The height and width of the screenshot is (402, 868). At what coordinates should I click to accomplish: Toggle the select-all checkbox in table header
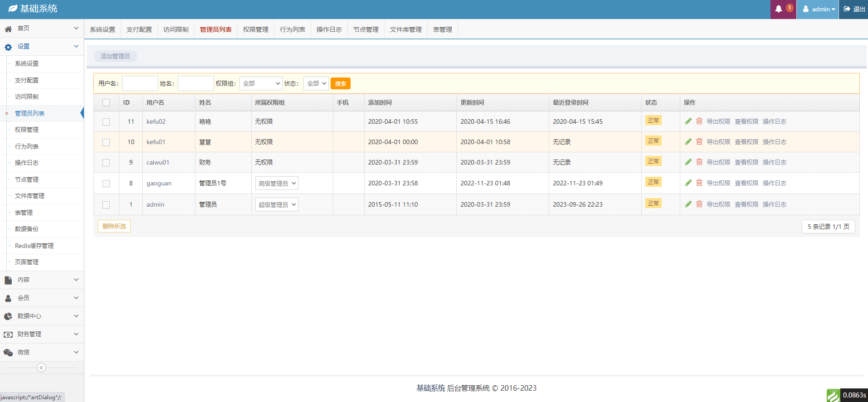click(x=106, y=102)
